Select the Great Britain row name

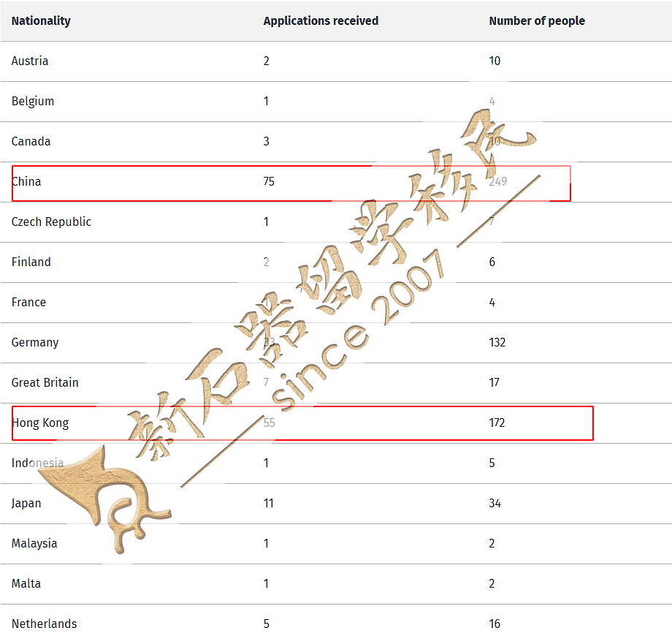tap(45, 382)
